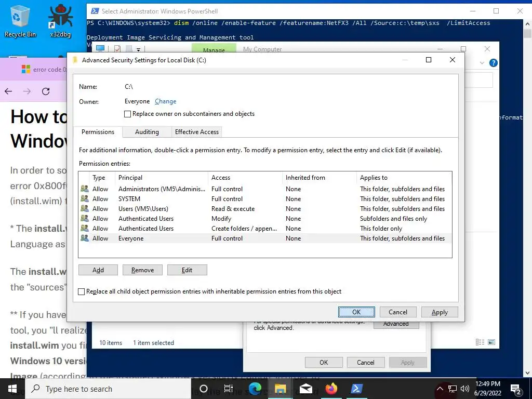
Task: Check Replace owner on subcontainers and objects
Action: (128, 114)
